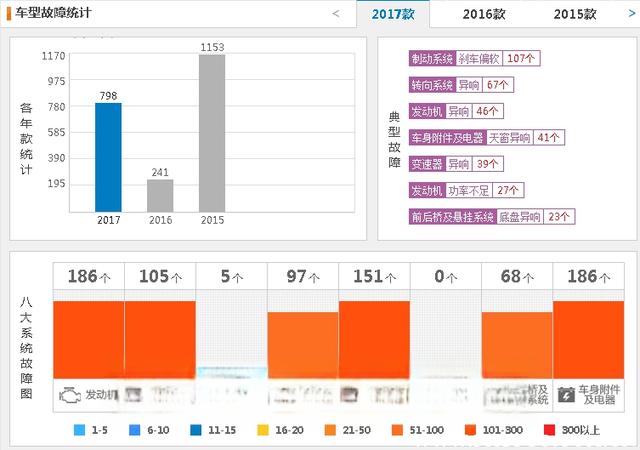Image resolution: width=640 pixels, height=450 pixels.
Task: Click the 1153 value above 2015 bar
Action: click(212, 47)
